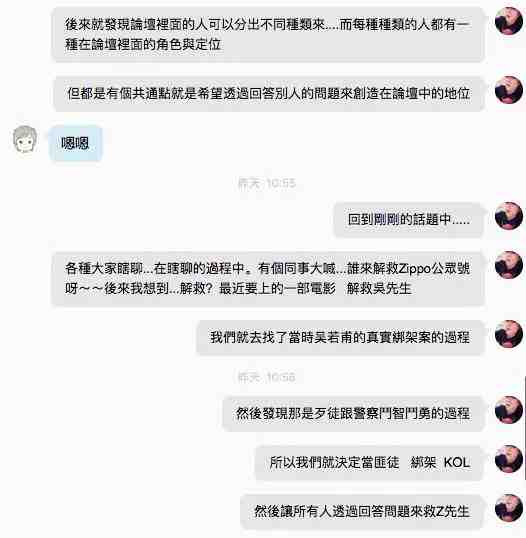Select the 所以我們就決定當匪徒 綁架 KOL bubble

[x=369, y=463]
